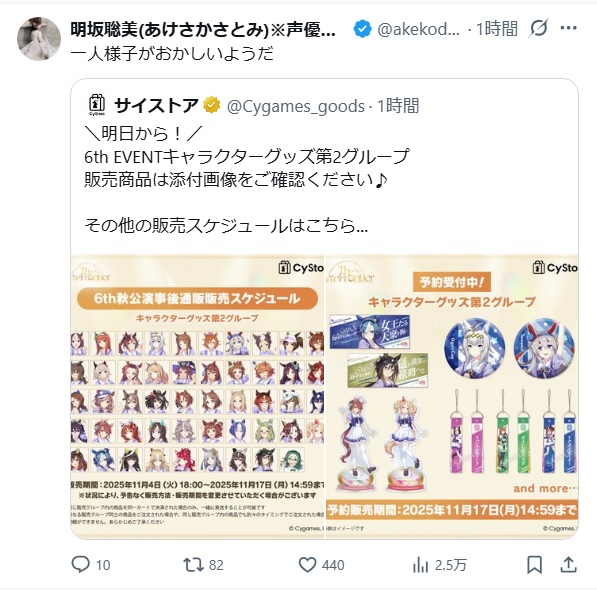The height and width of the screenshot is (590, 597).
Task: Open the Grok slash-circle icon
Action: point(538,28)
